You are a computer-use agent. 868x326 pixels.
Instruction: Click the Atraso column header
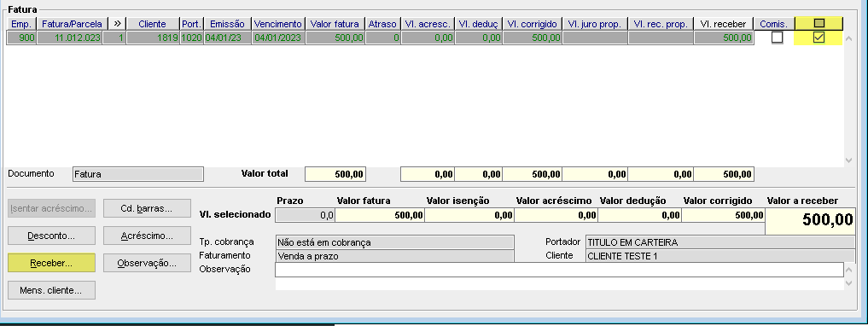[x=383, y=24]
